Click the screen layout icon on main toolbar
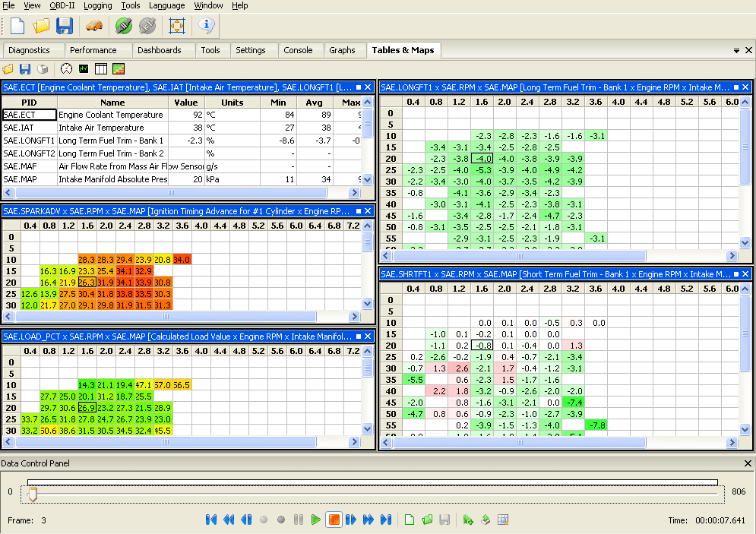 coord(176,25)
